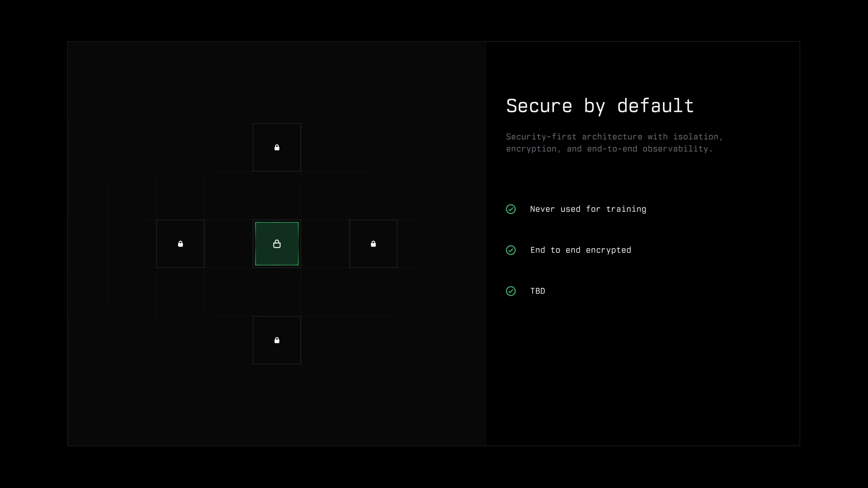Click the Security-first architecture description text
868x488 pixels.
point(614,142)
